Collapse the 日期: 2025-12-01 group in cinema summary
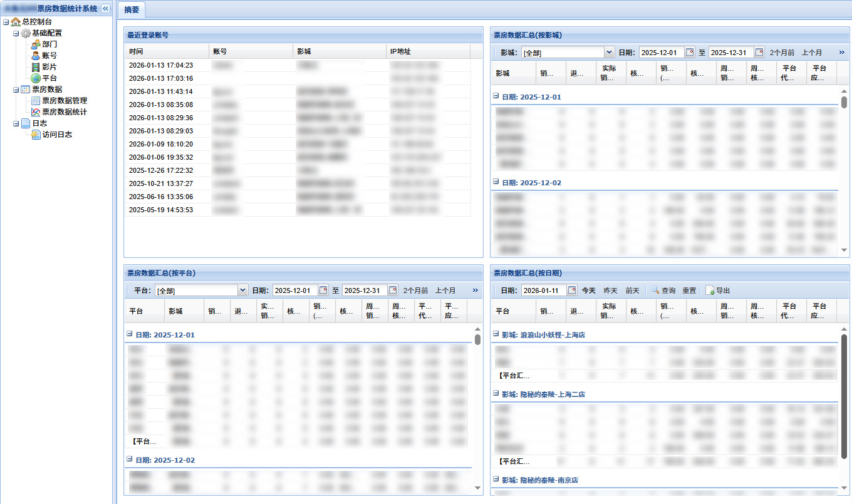This screenshot has width=852, height=504. (x=496, y=96)
